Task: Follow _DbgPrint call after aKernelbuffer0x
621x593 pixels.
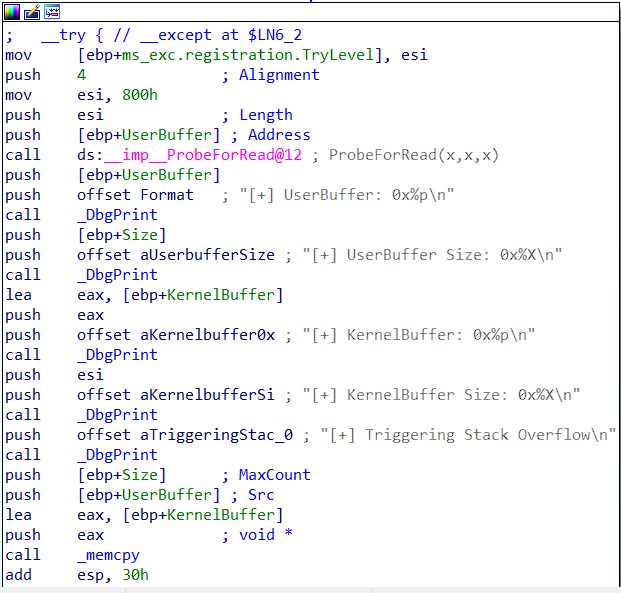Action: pos(117,355)
